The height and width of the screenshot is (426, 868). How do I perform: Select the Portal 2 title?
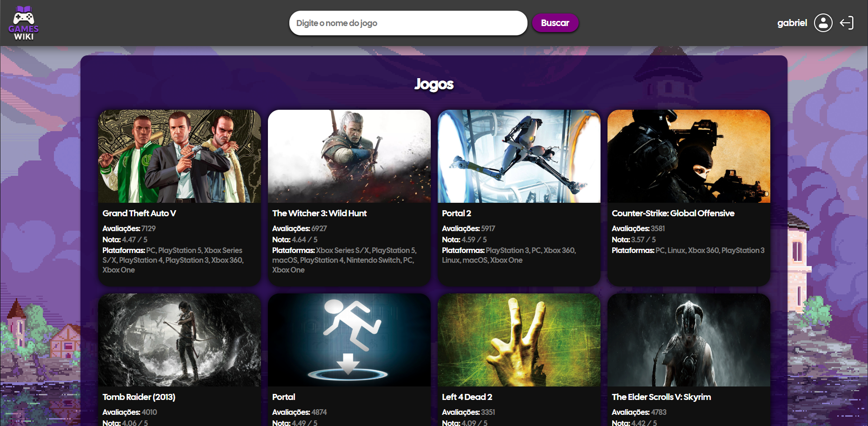[x=456, y=213]
